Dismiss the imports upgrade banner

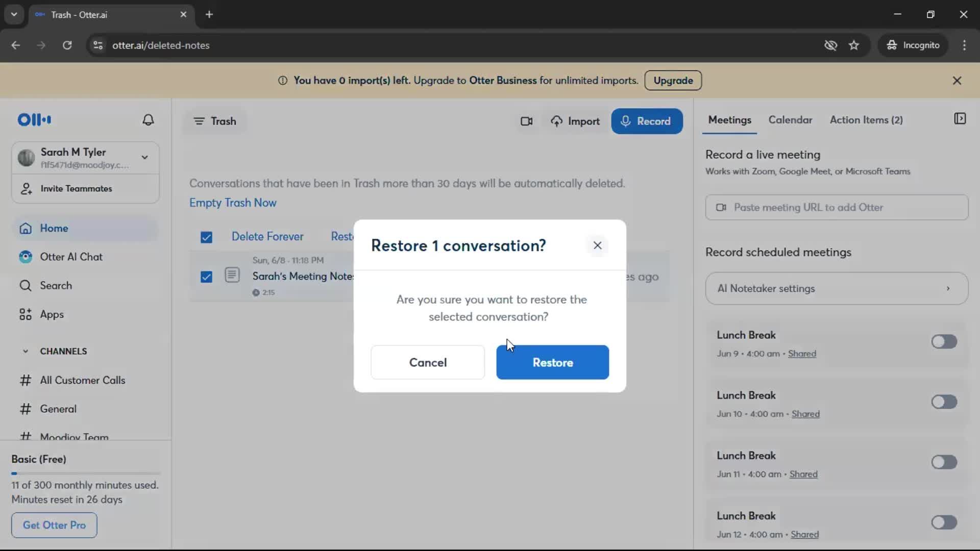point(957,81)
